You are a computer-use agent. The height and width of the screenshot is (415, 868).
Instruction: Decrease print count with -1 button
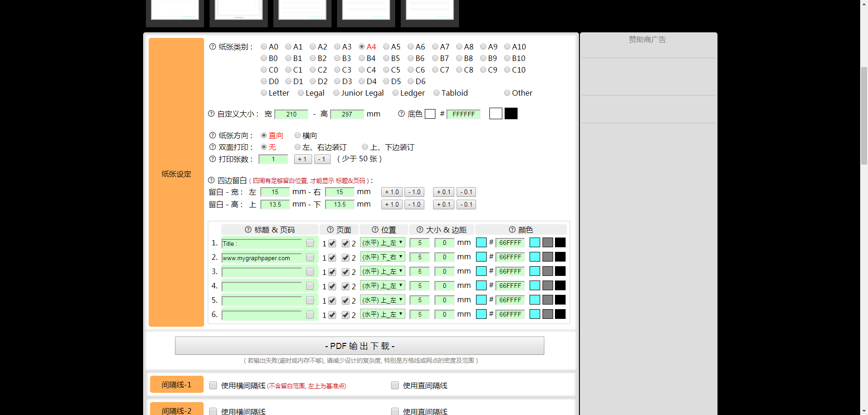pyautogui.click(x=322, y=159)
